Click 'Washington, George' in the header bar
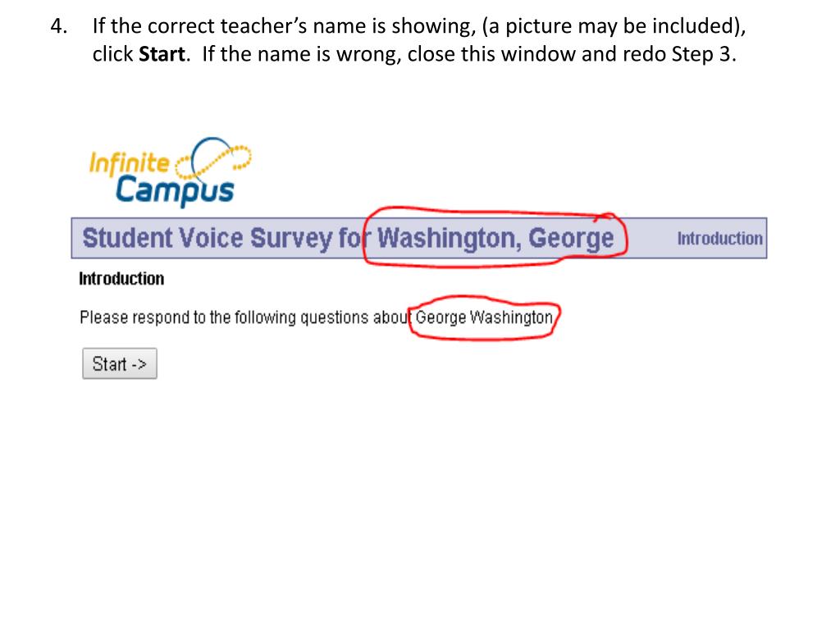Viewport: 840px width, 630px height. pyautogui.click(x=495, y=239)
